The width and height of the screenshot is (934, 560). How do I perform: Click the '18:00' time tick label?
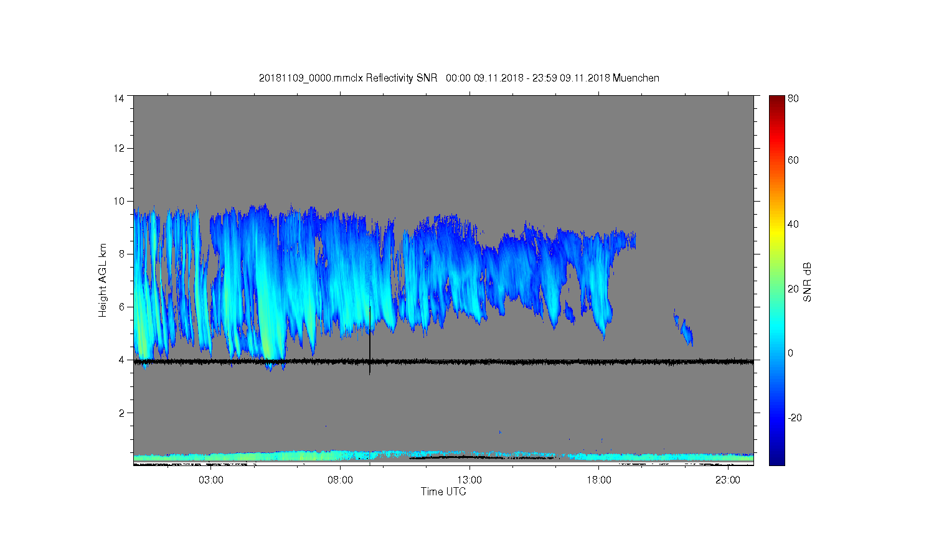598,480
